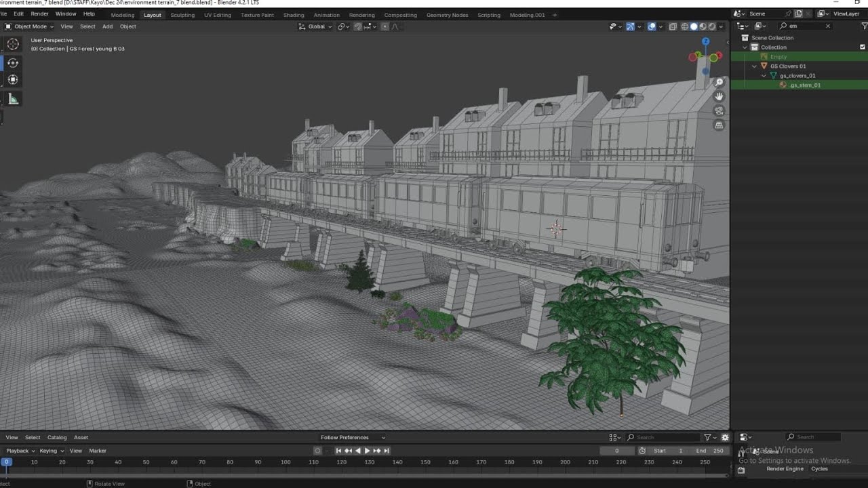Switch perspective/orthographic with grid icon
The image size is (868, 488).
tap(719, 125)
